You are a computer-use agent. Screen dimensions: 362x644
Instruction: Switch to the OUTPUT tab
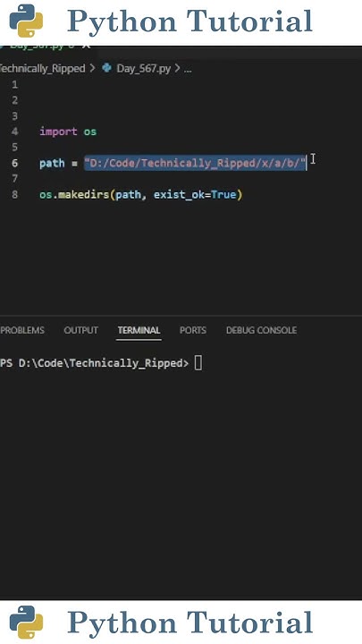tap(80, 330)
